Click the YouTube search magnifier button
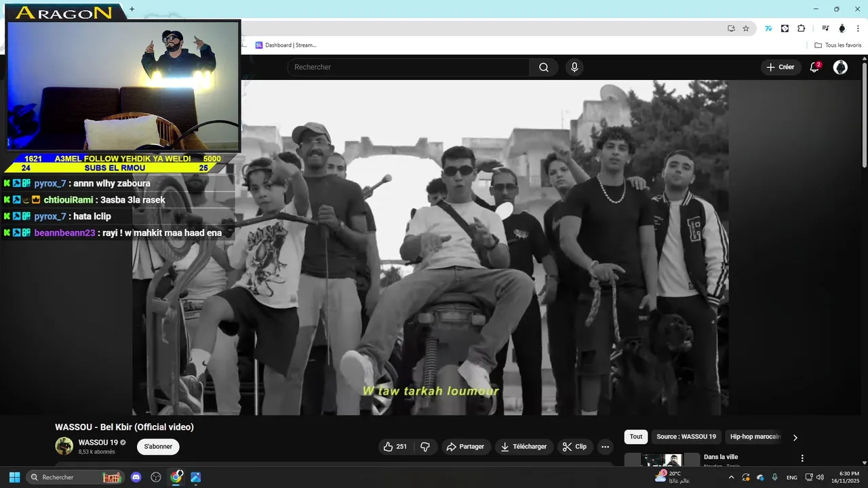 tap(544, 67)
